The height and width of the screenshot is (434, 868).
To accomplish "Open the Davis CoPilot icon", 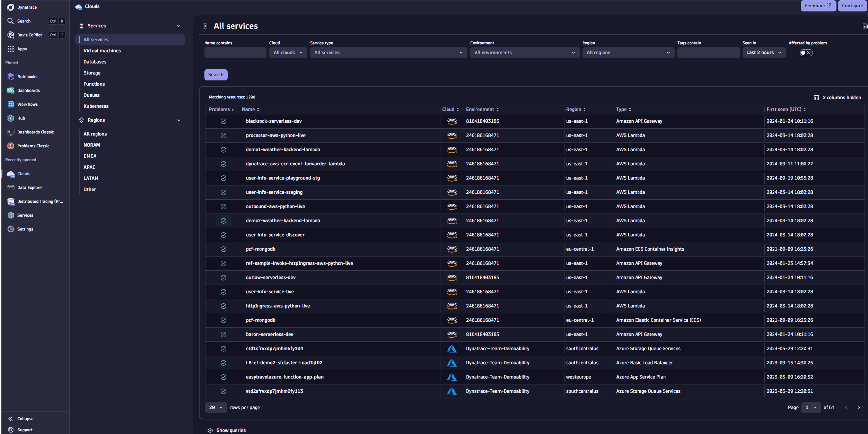I will pyautogui.click(x=11, y=35).
